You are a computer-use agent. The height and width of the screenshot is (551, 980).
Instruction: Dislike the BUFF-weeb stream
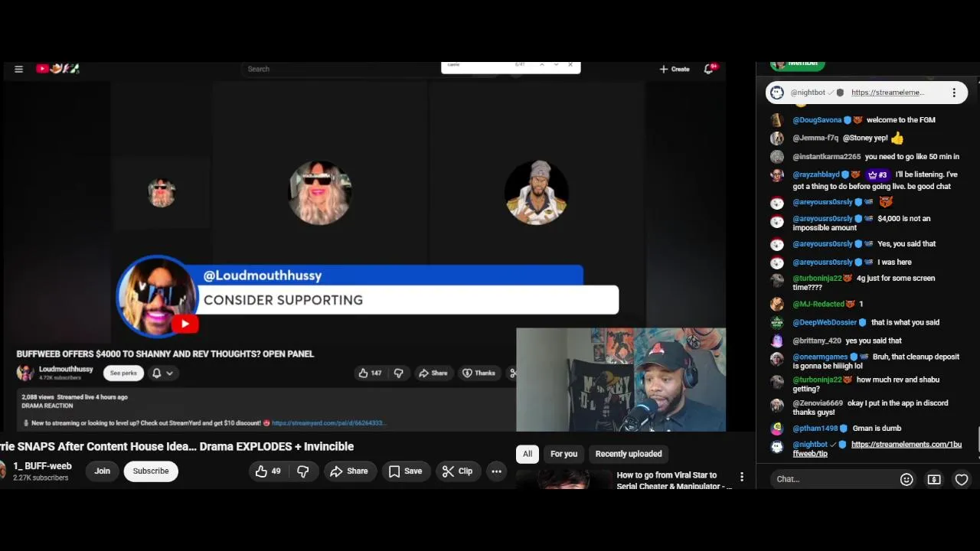[302, 471]
